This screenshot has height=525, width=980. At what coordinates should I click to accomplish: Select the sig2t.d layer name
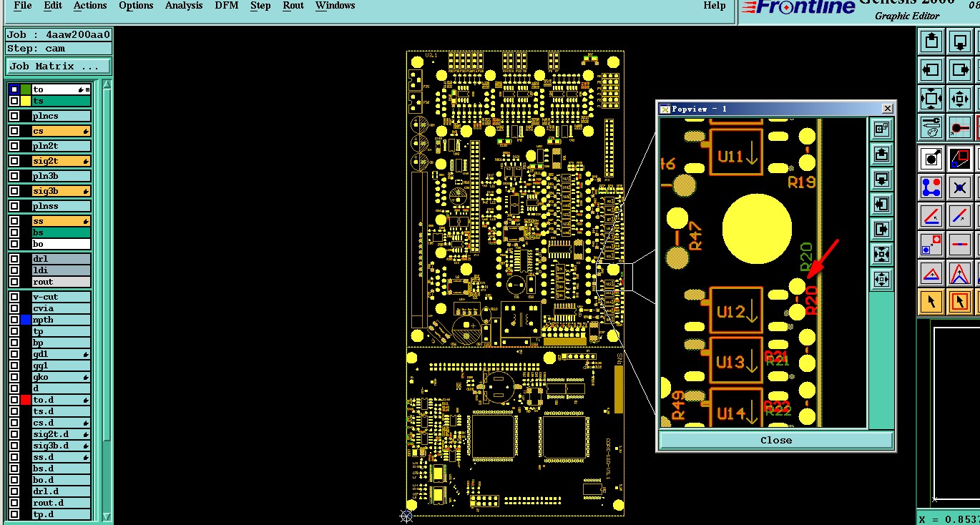tap(62, 434)
